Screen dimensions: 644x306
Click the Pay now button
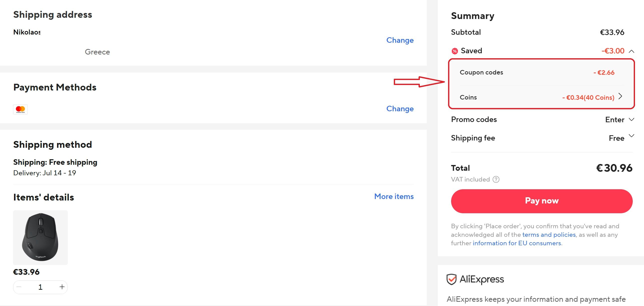(542, 201)
